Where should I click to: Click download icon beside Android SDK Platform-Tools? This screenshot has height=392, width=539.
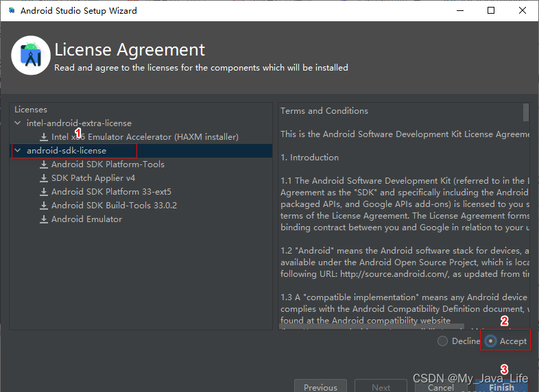(44, 164)
